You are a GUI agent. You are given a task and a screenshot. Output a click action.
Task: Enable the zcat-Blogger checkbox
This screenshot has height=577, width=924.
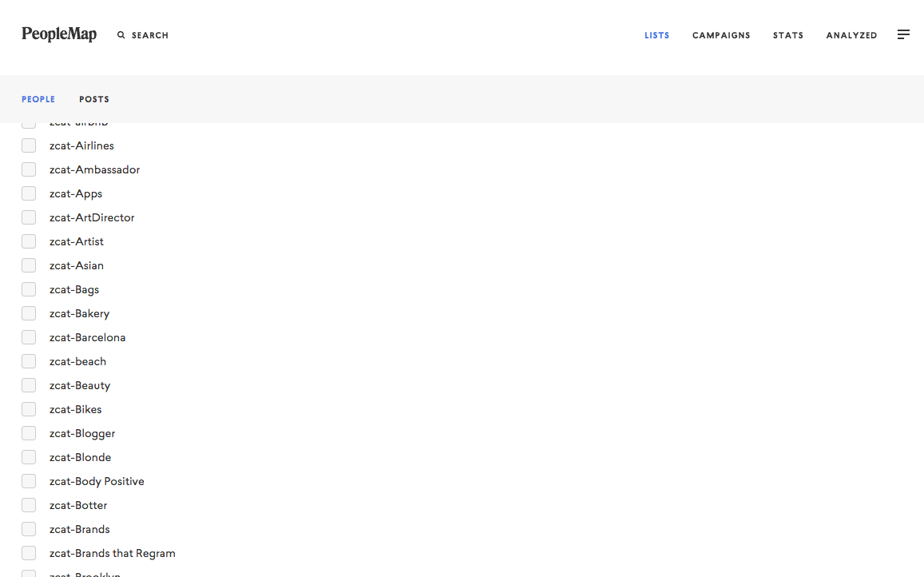pos(29,433)
